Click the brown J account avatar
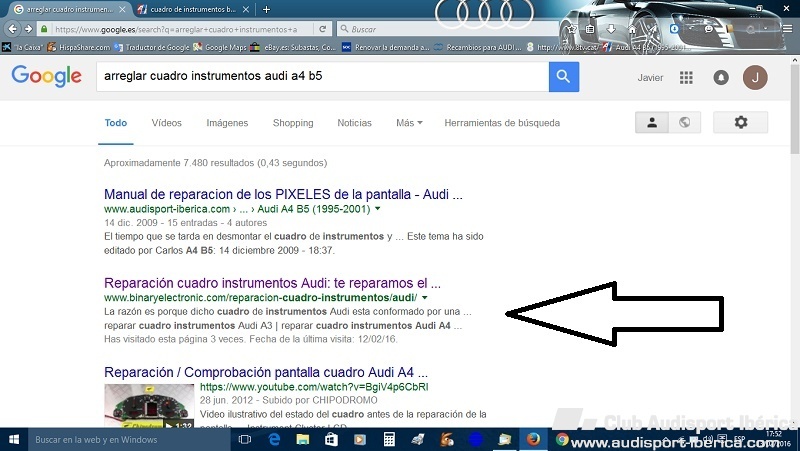The height and width of the screenshot is (451, 800). coord(756,78)
